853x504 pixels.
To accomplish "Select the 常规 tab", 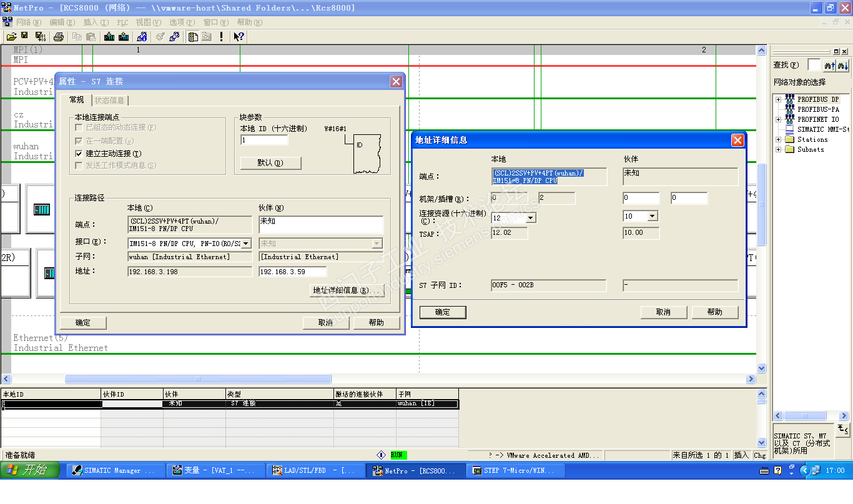I will pos(76,100).
